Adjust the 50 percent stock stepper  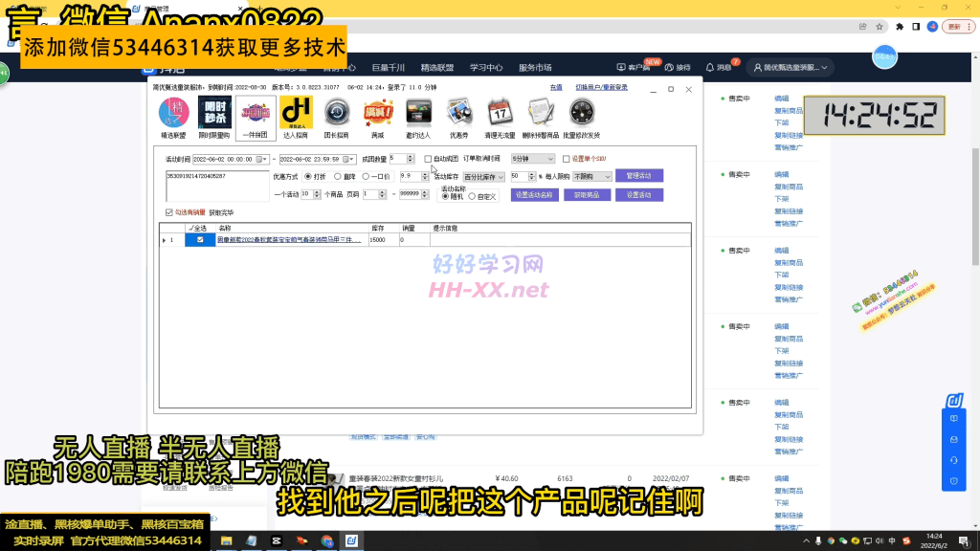(532, 177)
